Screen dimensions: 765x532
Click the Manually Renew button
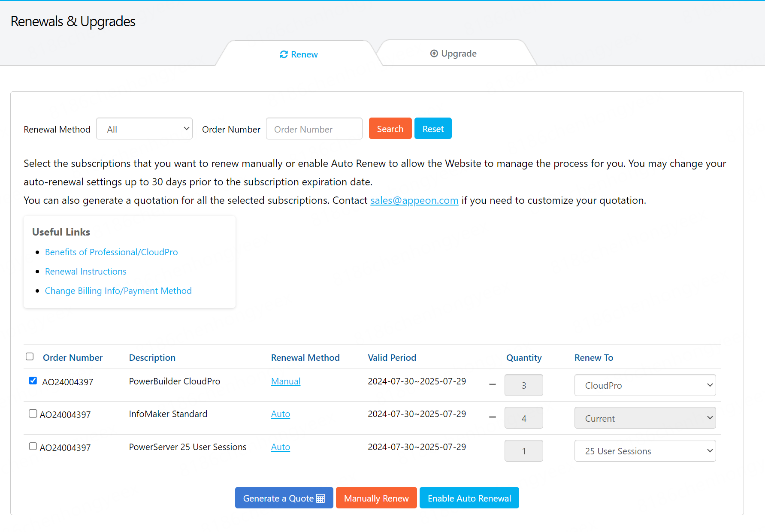coord(376,498)
